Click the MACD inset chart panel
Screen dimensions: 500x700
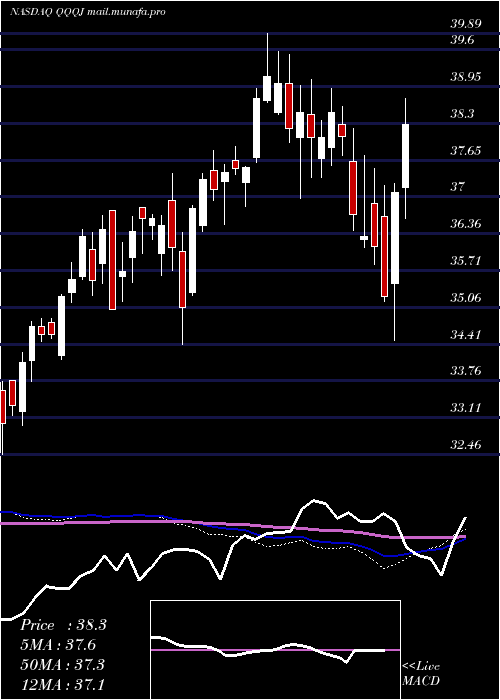pos(275,650)
